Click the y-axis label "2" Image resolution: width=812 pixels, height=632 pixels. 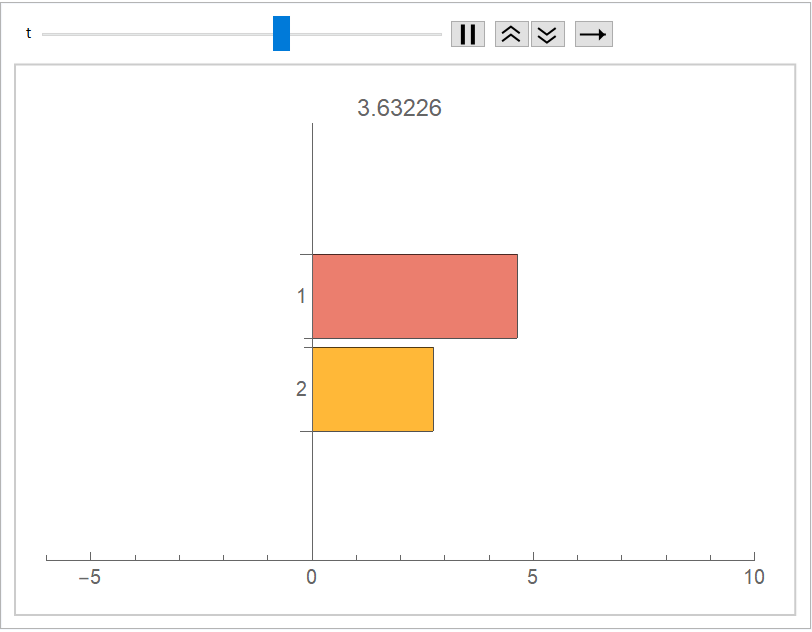point(301,389)
